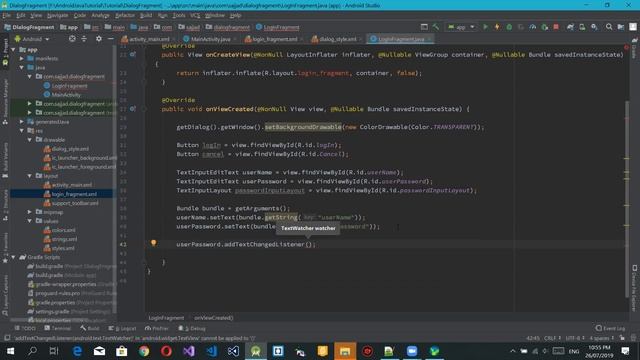This screenshot has height=360, width=640.
Task: Open the File menu
Action: click(7, 16)
